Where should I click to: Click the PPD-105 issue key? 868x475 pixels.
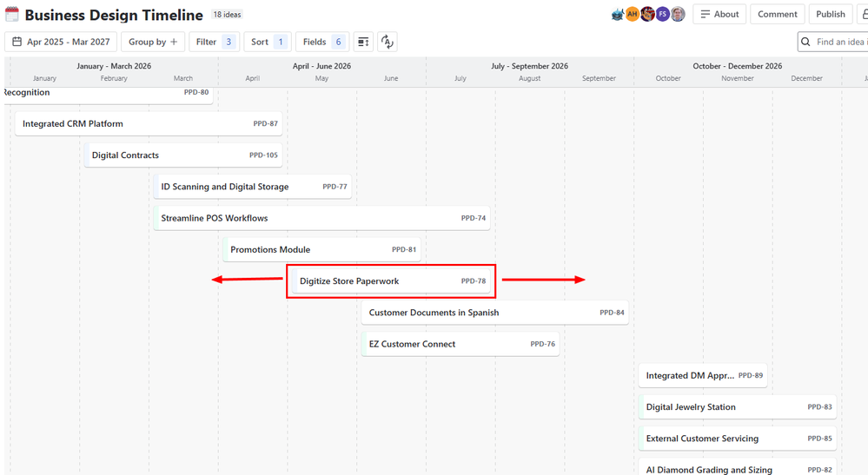tap(263, 155)
